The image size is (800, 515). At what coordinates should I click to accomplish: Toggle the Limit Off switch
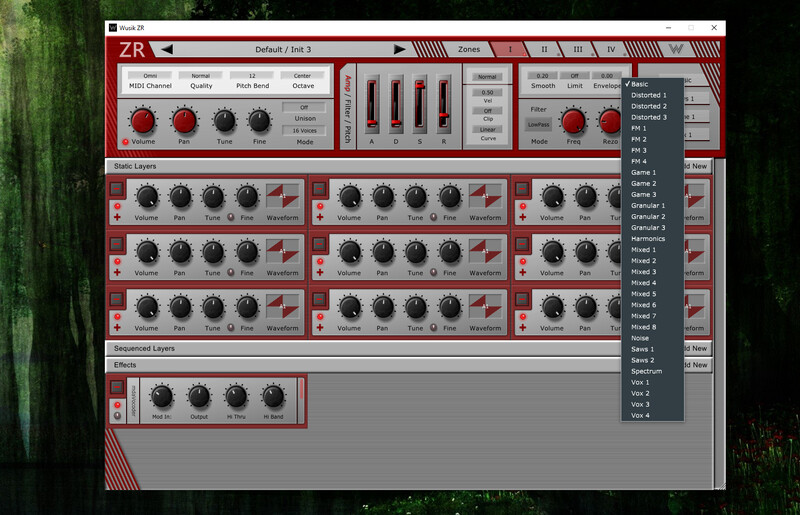click(574, 76)
